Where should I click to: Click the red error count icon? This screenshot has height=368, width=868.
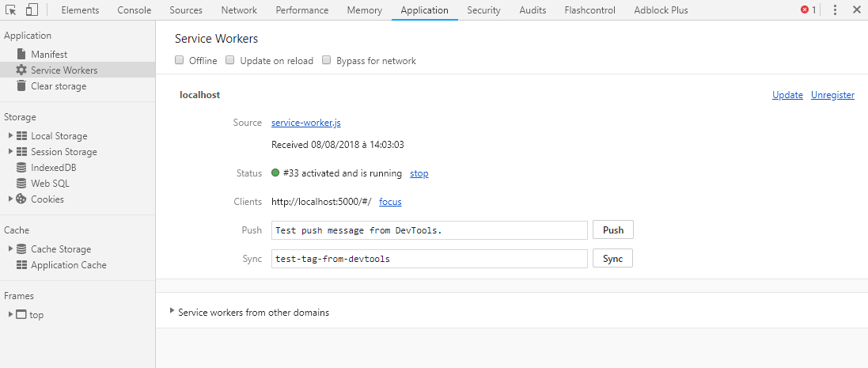tap(805, 10)
